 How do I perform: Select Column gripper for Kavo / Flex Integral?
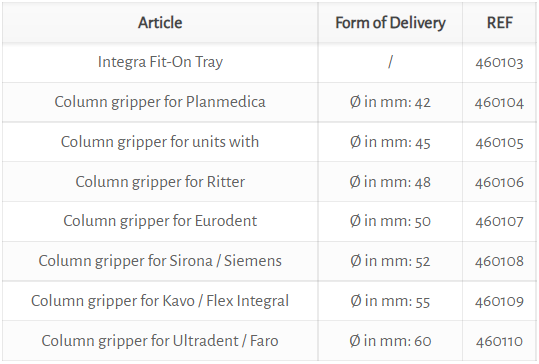(160, 301)
